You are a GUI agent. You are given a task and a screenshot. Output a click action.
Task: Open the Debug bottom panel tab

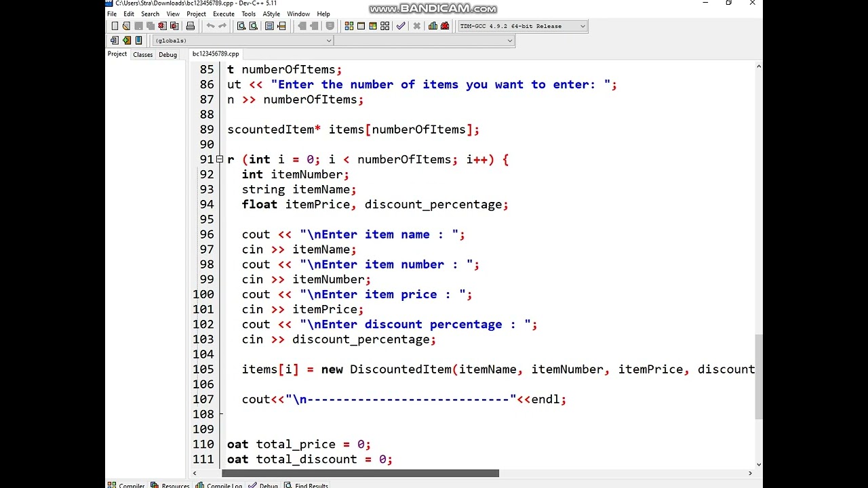tap(264, 485)
